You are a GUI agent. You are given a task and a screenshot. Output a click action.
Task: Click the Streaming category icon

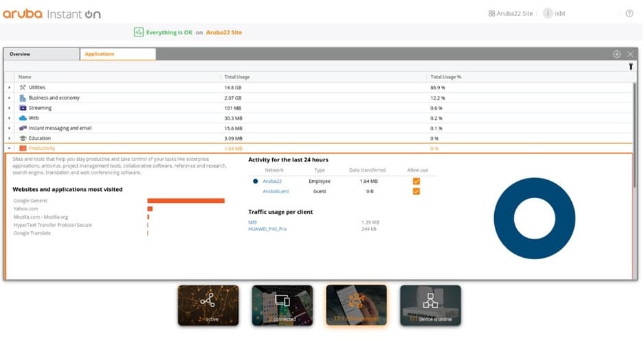[x=23, y=108]
